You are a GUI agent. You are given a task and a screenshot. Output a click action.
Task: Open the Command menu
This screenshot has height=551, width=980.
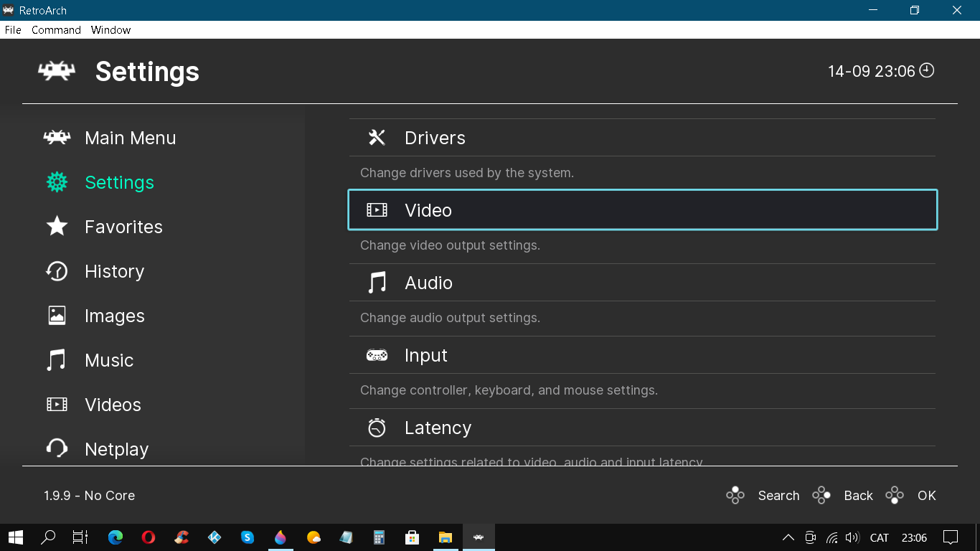tap(56, 30)
